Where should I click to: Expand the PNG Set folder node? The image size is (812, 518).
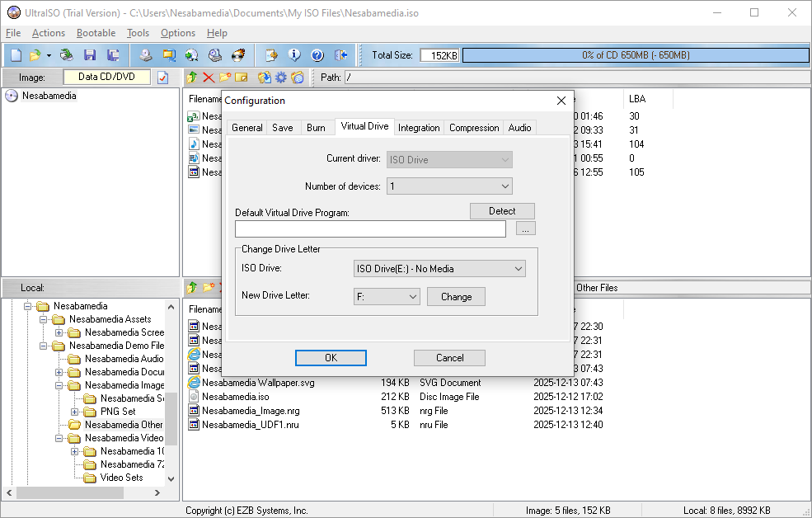click(x=75, y=412)
